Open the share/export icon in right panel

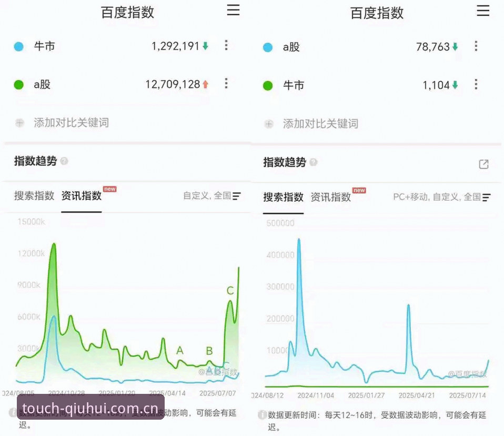pyautogui.click(x=484, y=164)
